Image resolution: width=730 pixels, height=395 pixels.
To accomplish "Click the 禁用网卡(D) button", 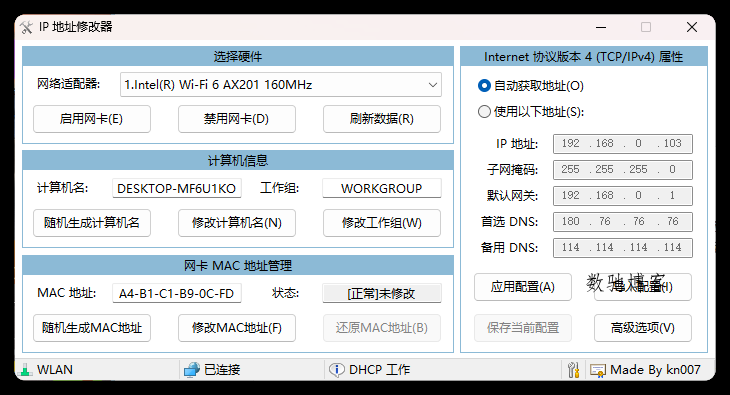I will [237, 119].
